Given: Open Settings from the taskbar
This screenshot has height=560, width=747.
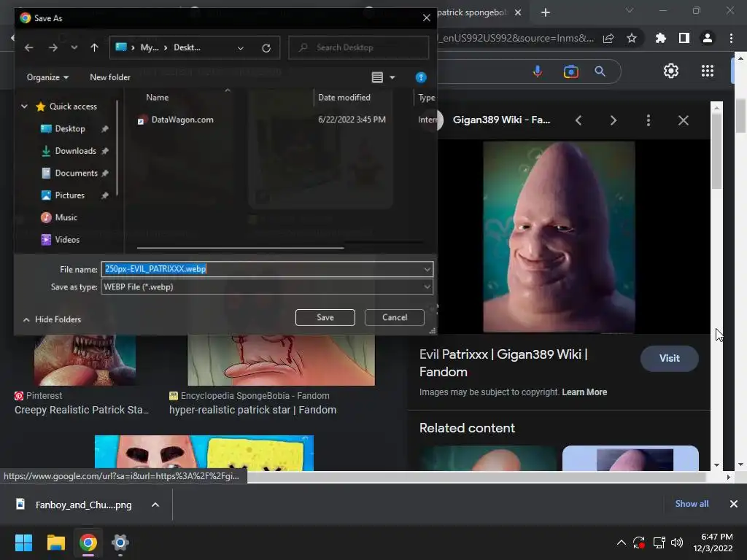Looking at the screenshot, I should pyautogui.click(x=120, y=542).
